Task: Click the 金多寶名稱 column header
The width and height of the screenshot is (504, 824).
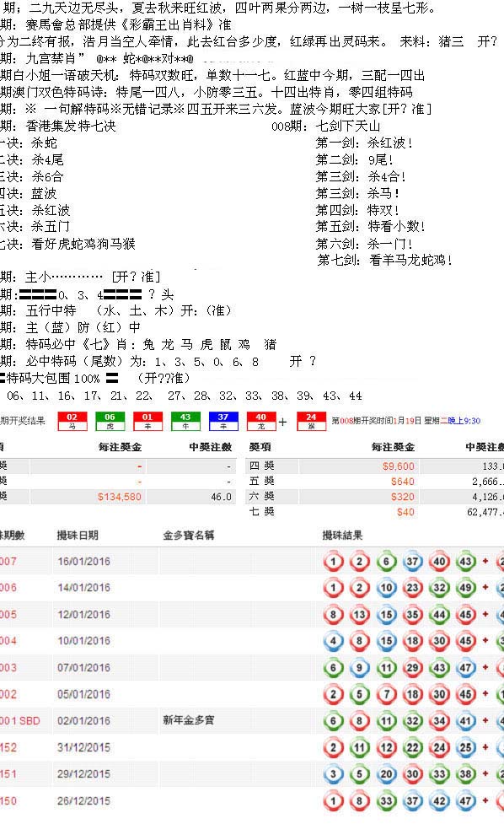Action: pos(189,535)
